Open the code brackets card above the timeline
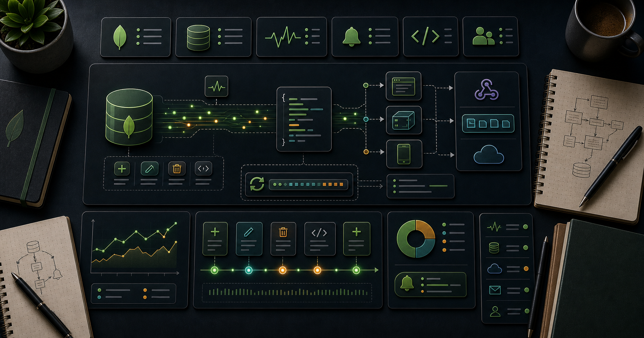Image resolution: width=644 pixels, height=338 pixels. 320,239
